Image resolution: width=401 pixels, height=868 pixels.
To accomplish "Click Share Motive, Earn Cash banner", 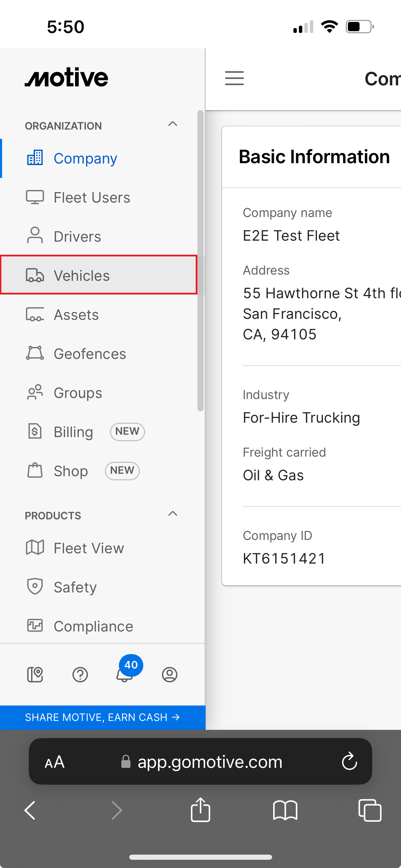I will [102, 717].
